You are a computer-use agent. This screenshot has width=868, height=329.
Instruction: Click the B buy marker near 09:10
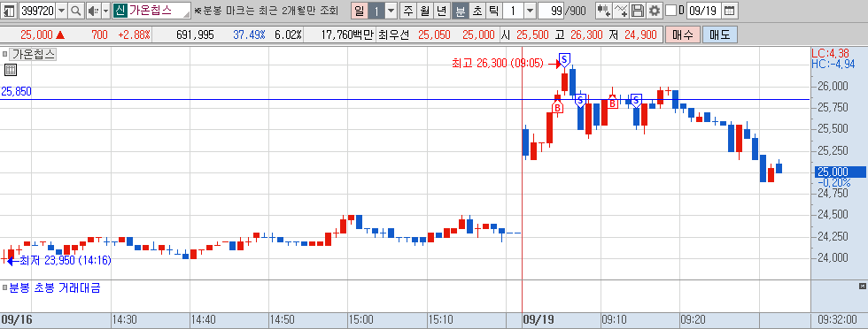[x=613, y=103]
